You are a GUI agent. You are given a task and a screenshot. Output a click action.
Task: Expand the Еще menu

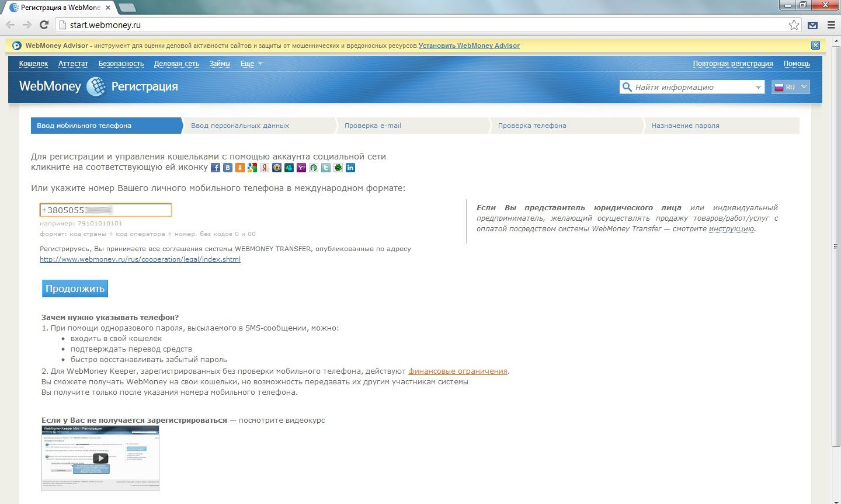pos(252,64)
